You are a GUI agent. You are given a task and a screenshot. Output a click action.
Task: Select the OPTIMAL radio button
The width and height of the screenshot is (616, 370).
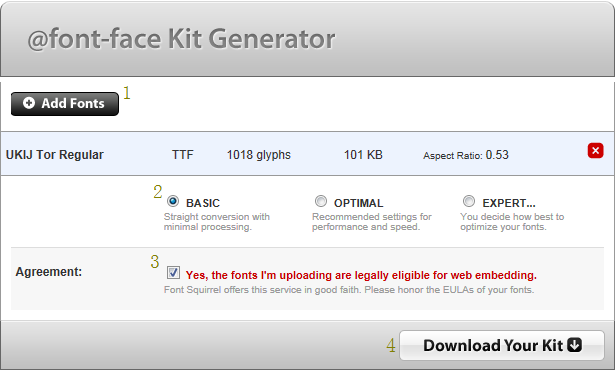point(321,201)
